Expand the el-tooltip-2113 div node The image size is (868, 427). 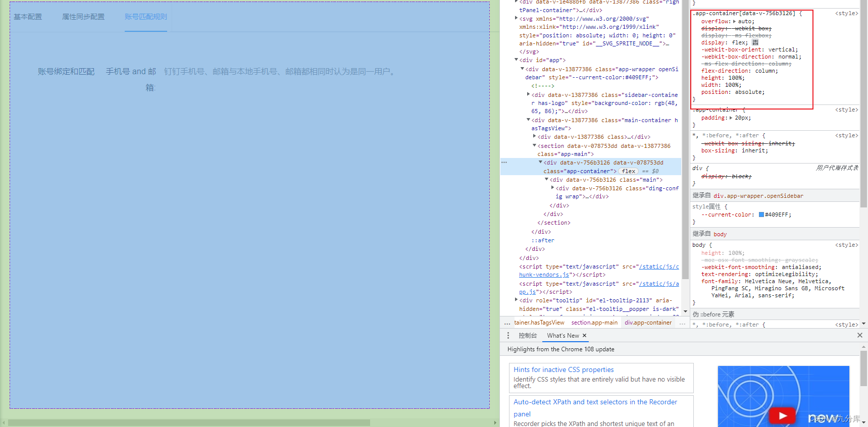click(x=516, y=300)
